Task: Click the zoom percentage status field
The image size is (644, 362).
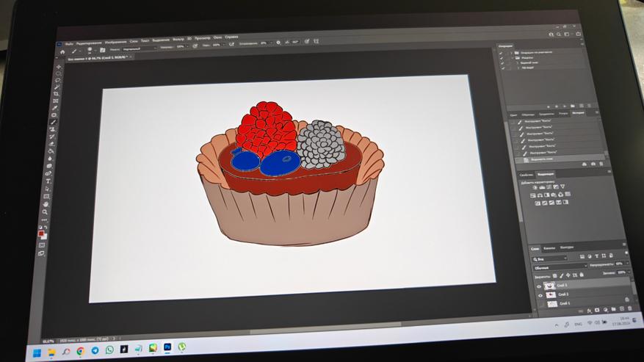Action: (48, 341)
